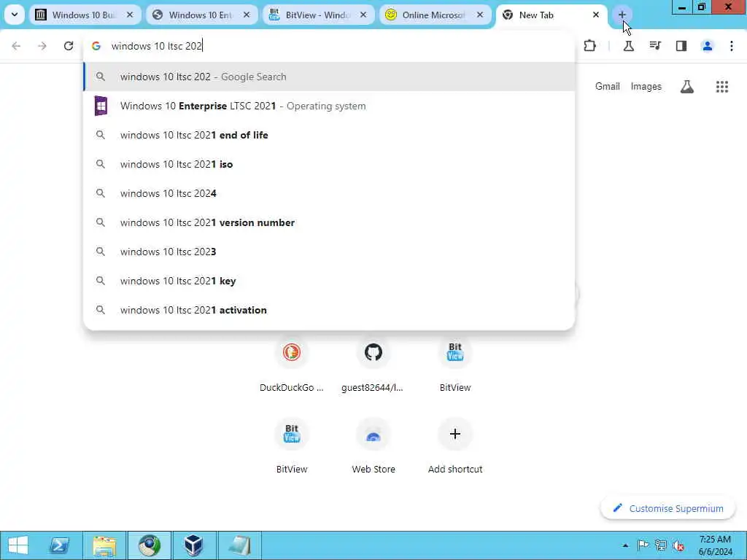
Task: Open the profile avatar icon
Action: click(x=708, y=46)
